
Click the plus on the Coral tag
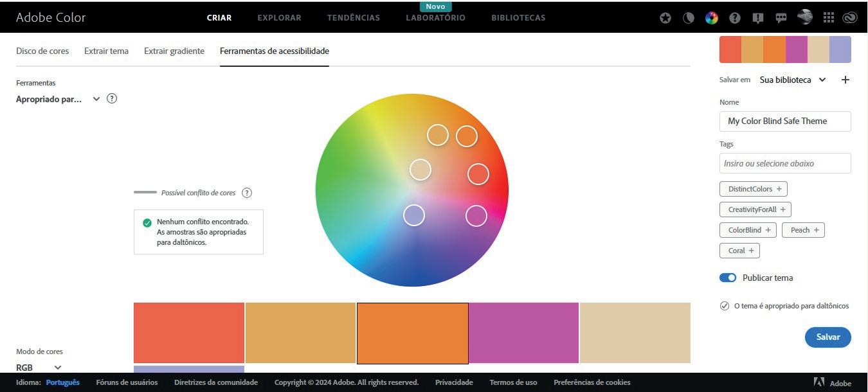(x=751, y=251)
